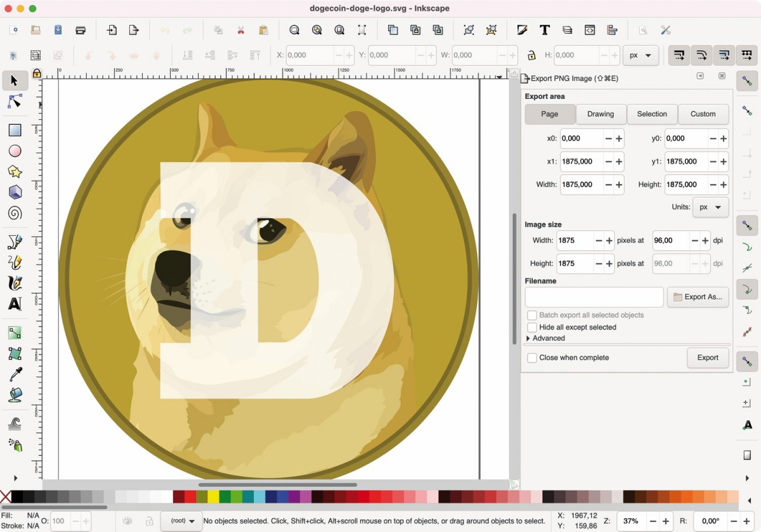Viewport: 761px width, 532px height.
Task: Switch export area to Page
Action: pyautogui.click(x=550, y=114)
